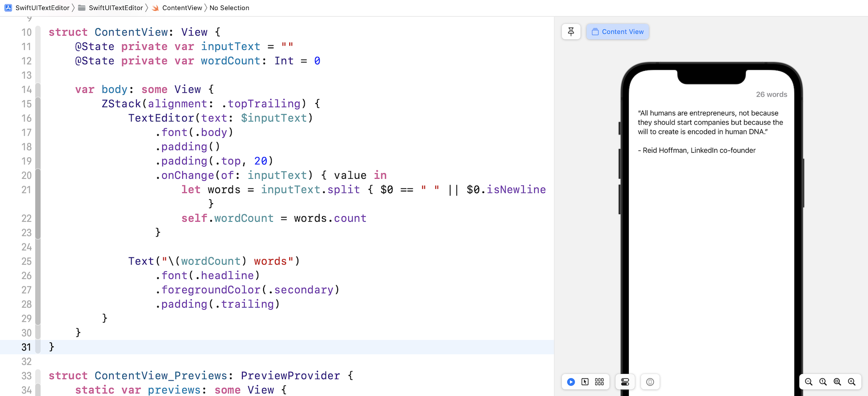Click line number 25 in the gutter
This screenshot has height=396, width=868.
click(26, 261)
